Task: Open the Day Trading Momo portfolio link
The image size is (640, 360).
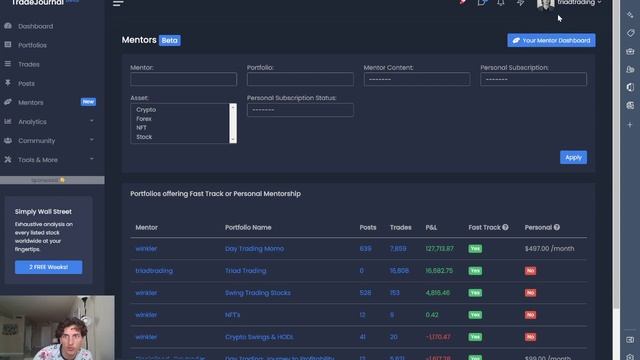Action: (x=254, y=249)
